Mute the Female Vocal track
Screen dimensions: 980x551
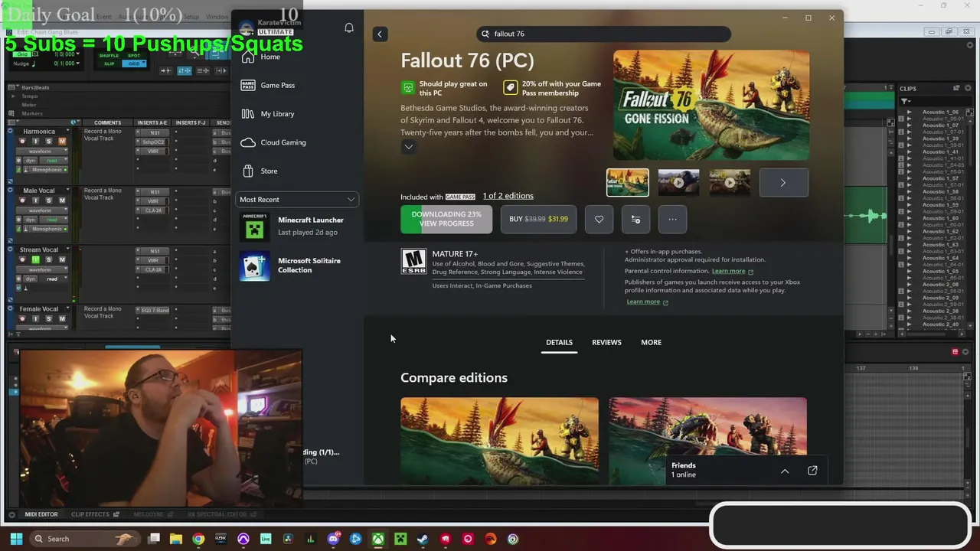click(62, 318)
